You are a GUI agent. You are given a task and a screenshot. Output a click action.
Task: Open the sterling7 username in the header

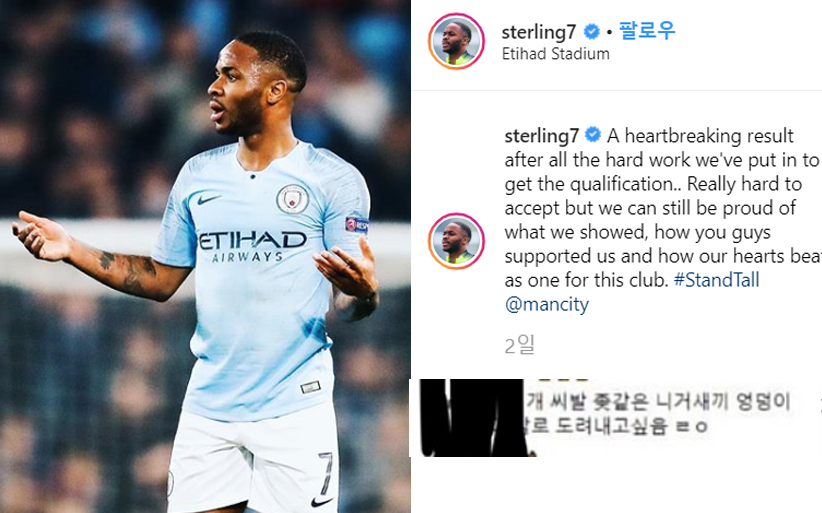click(539, 32)
